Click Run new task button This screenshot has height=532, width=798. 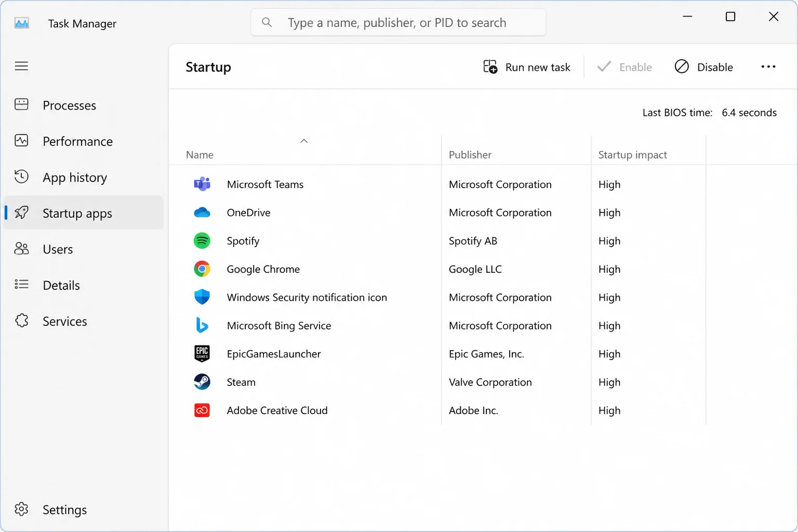pyautogui.click(x=526, y=67)
